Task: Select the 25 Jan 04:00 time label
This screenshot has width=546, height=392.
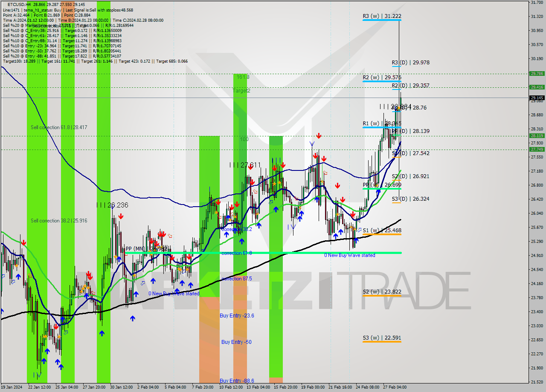Action: point(67,387)
